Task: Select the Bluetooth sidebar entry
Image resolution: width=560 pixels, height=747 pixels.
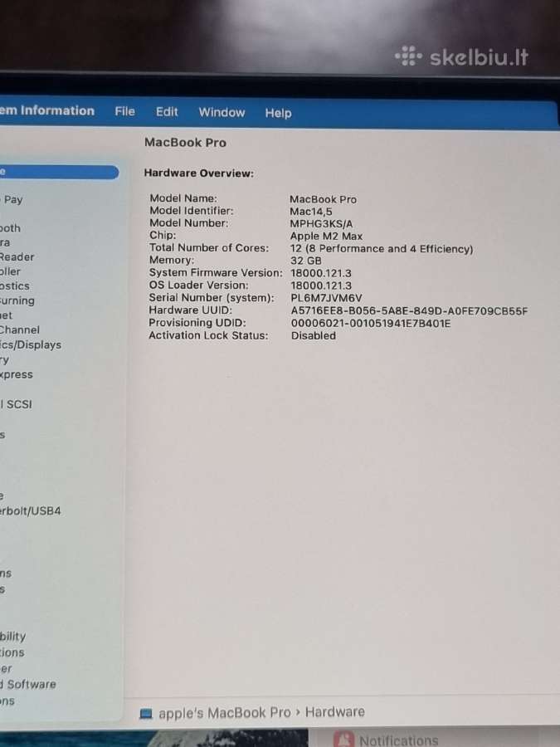Action: [x=10, y=228]
